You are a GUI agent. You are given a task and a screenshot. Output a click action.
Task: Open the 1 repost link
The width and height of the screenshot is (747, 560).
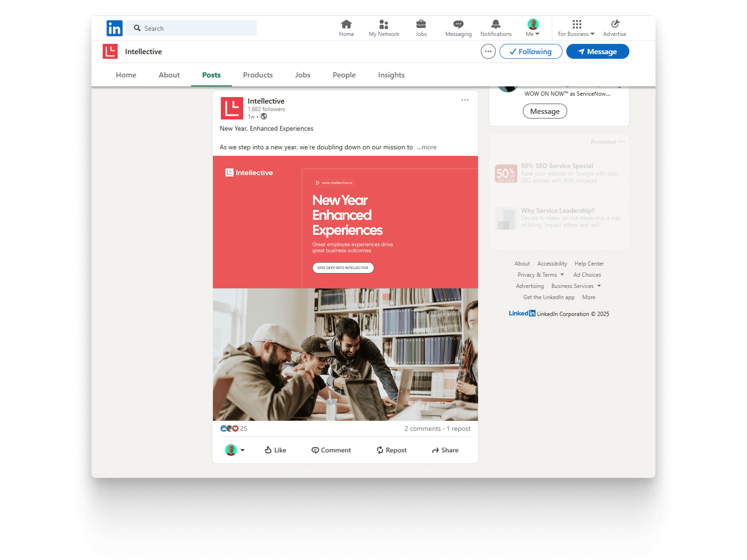[458, 429]
